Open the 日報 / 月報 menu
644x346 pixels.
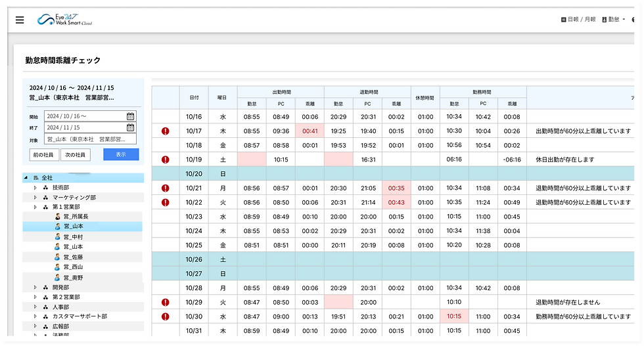pyautogui.click(x=578, y=19)
